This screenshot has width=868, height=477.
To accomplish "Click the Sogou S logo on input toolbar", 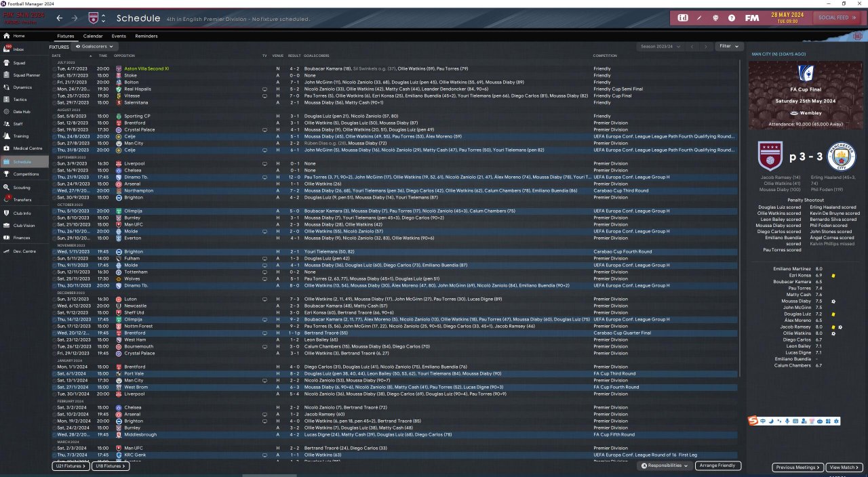I will click(753, 421).
